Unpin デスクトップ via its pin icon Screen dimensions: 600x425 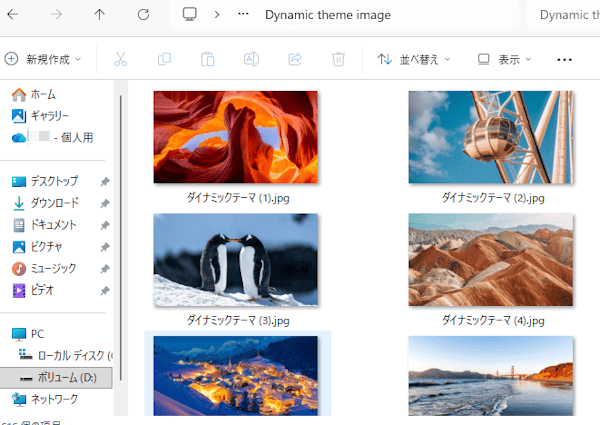105,182
